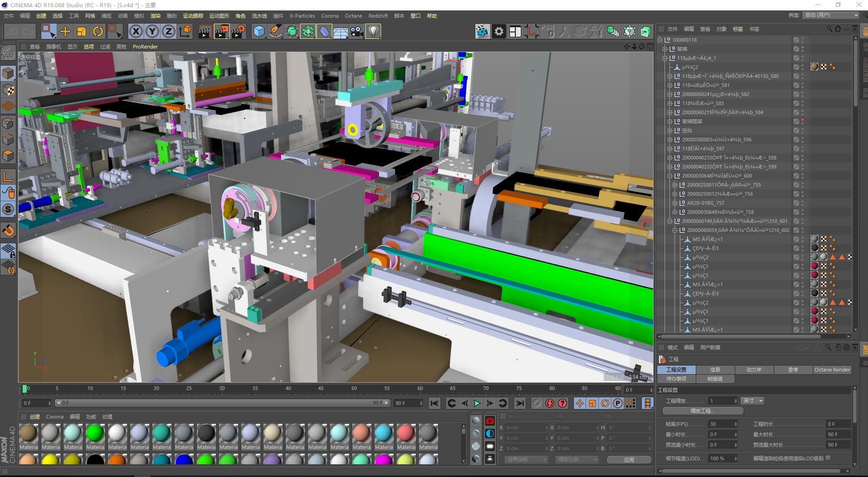Enable the render LOD checkbox in project settings

pos(829,458)
